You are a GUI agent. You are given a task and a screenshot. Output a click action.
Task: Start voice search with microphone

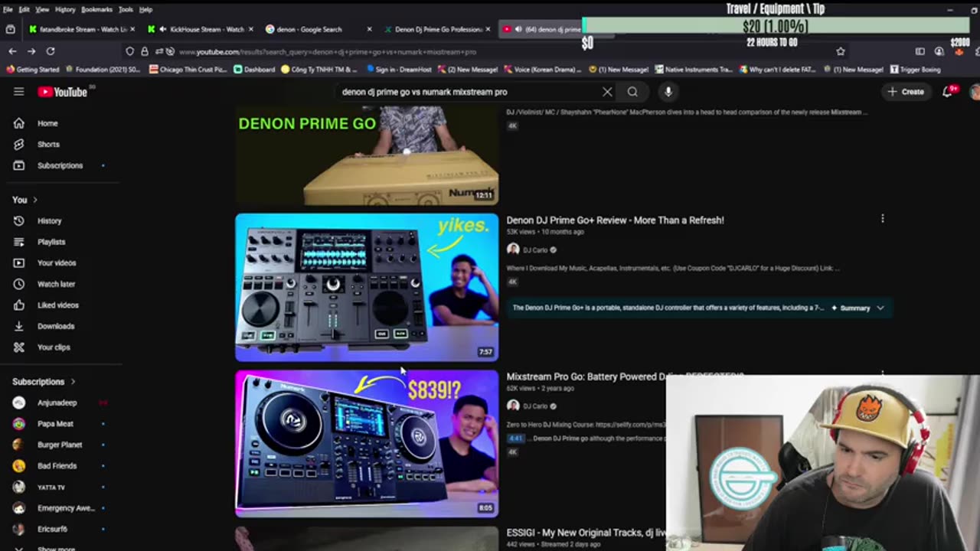[x=668, y=92]
